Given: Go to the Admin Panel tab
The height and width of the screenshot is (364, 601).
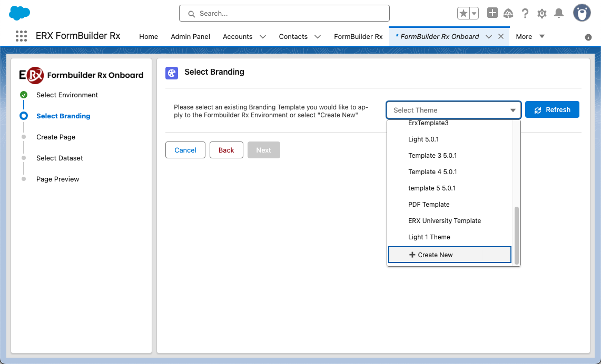Looking at the screenshot, I should (x=190, y=37).
